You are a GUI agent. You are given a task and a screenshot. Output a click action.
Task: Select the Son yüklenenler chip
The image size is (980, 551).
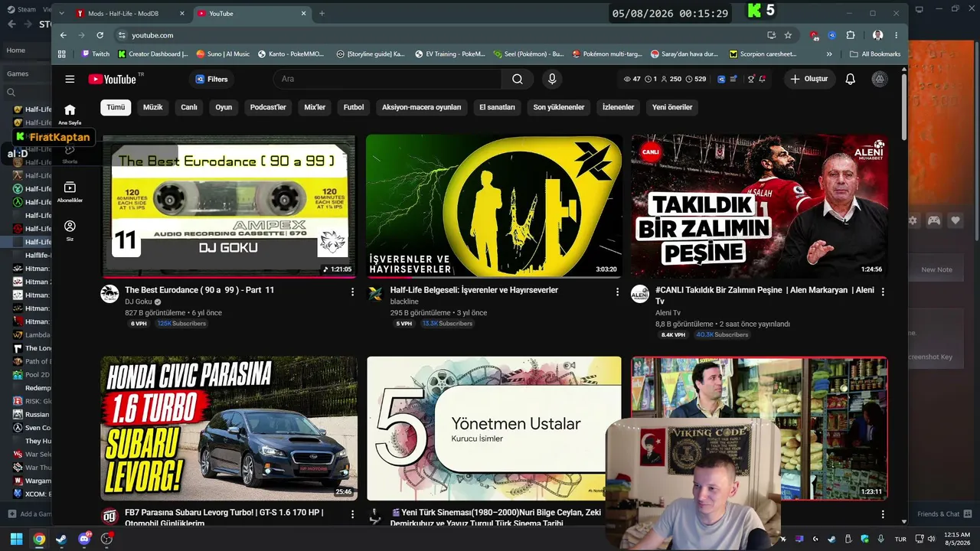[x=559, y=107]
